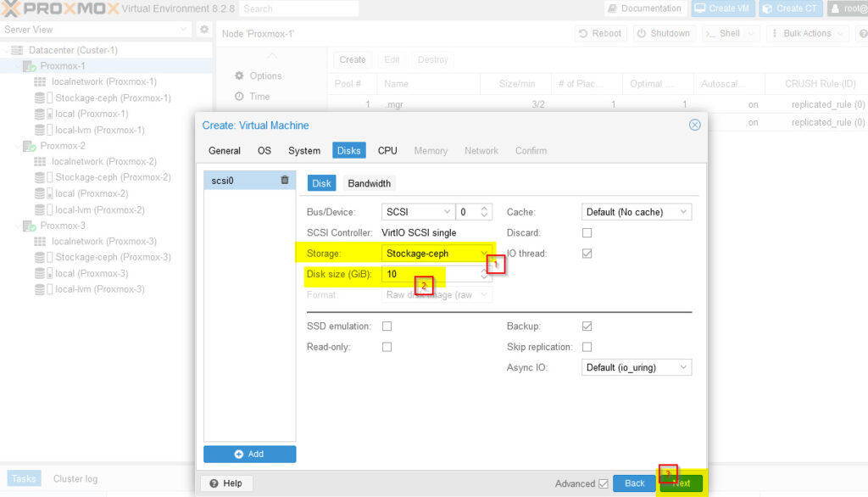Viewport: 868px width, 497px height.
Task: Click local (Proxmox-1) storage icon
Action: (44, 114)
